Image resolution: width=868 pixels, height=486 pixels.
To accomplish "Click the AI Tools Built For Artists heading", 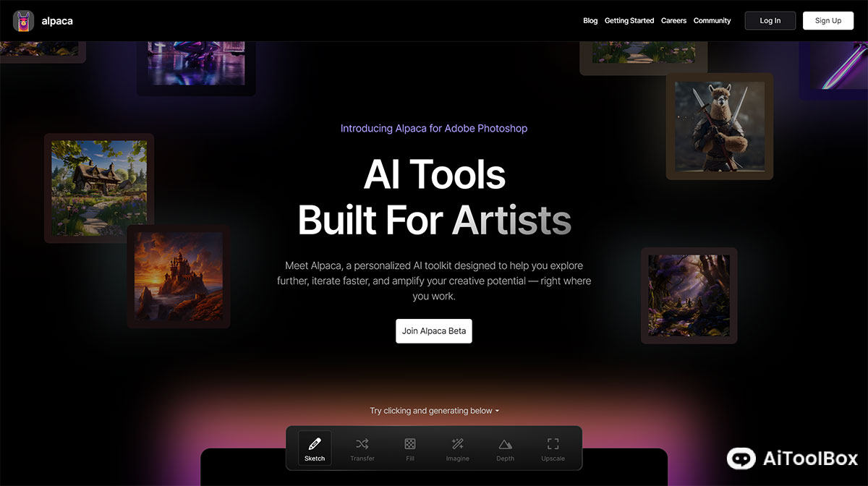I will click(x=435, y=197).
